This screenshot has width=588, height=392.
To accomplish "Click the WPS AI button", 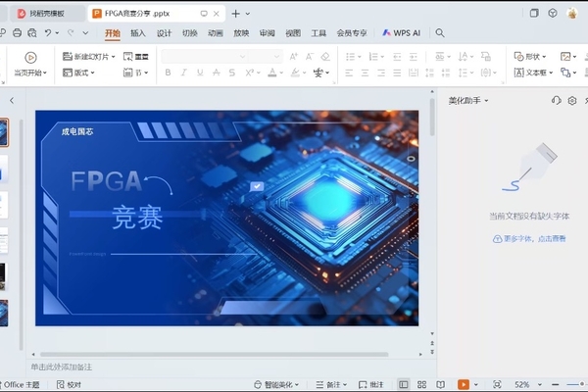I will (x=401, y=32).
